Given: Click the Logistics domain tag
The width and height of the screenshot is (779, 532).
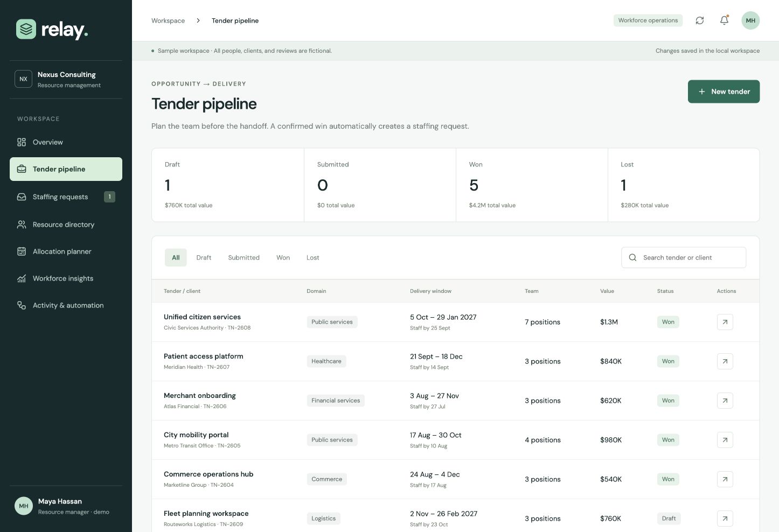Looking at the screenshot, I should 323,519.
